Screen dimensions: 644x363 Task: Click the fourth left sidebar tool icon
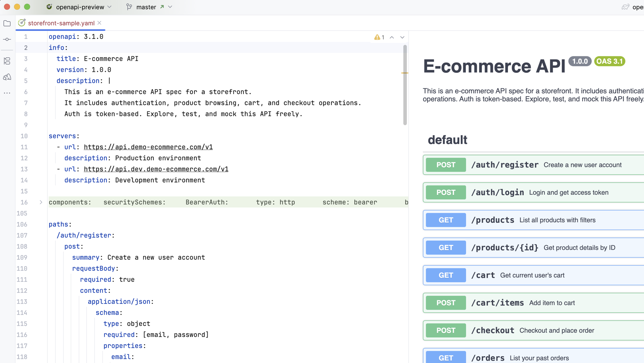click(x=7, y=77)
